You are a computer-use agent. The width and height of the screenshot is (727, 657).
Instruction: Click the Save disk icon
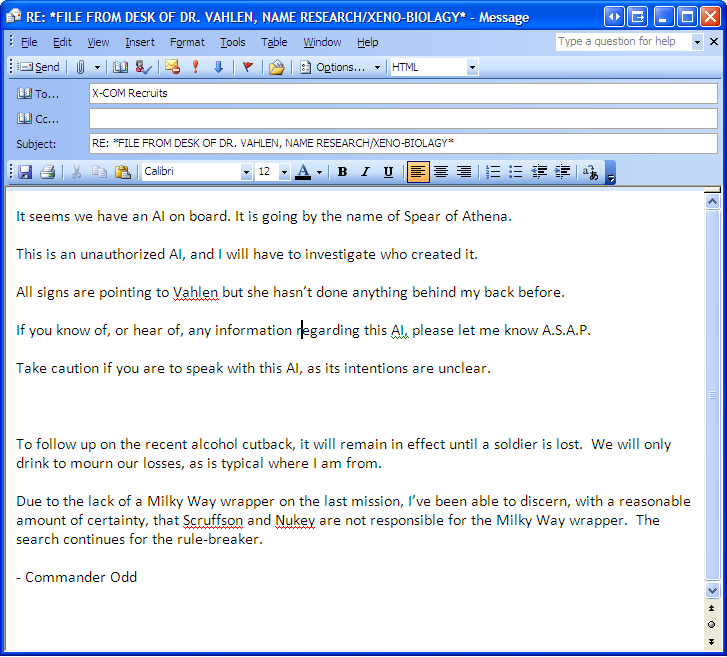point(25,172)
